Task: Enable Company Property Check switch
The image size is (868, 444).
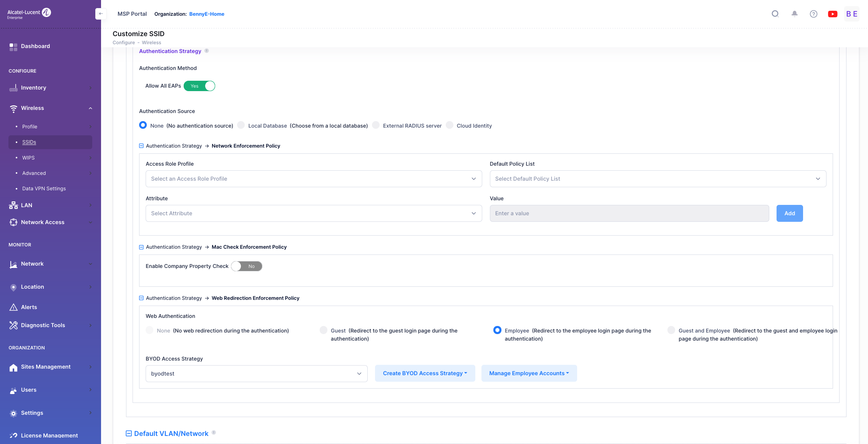Action: coord(247,266)
